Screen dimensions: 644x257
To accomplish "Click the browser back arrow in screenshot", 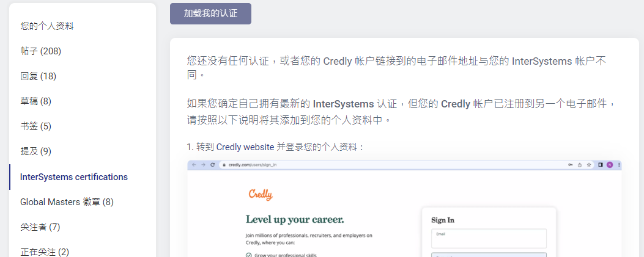I will pyautogui.click(x=194, y=165).
